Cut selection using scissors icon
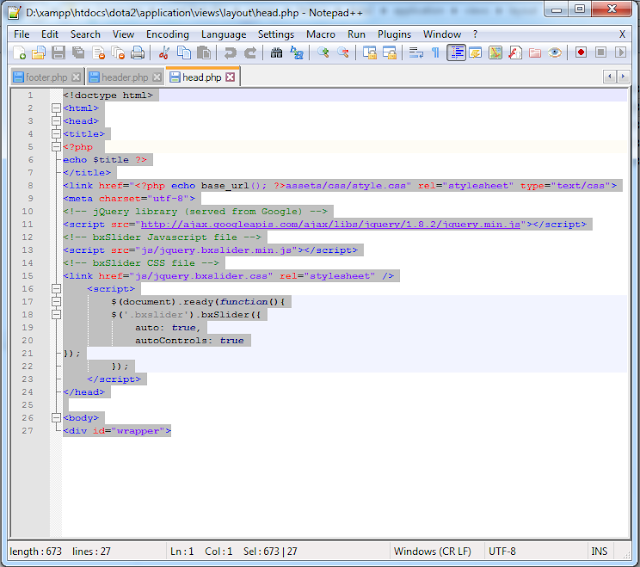 [164, 53]
